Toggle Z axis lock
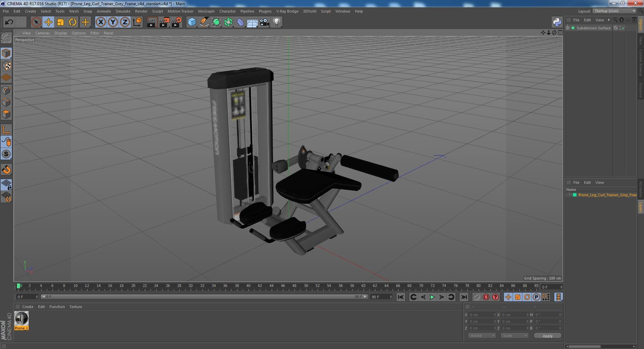 [125, 22]
